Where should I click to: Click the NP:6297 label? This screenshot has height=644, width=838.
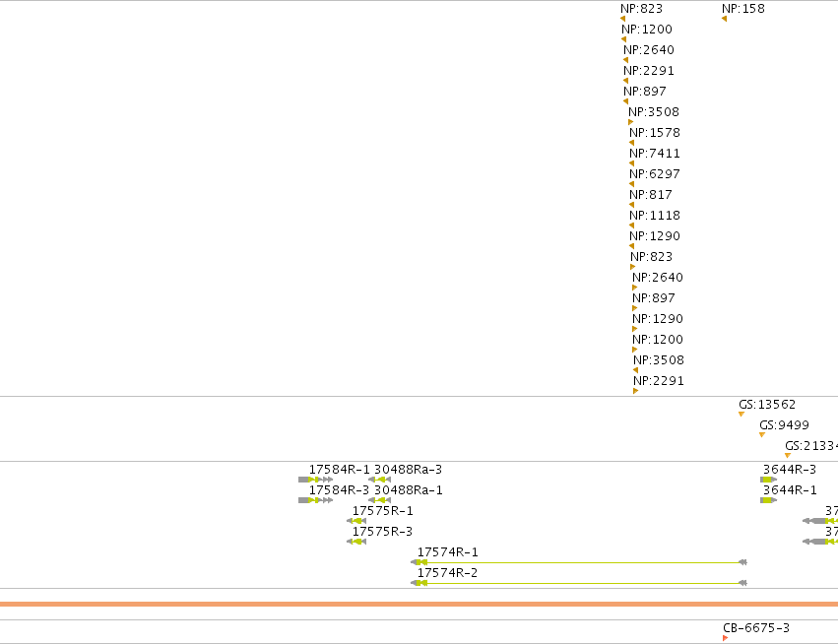(x=655, y=173)
